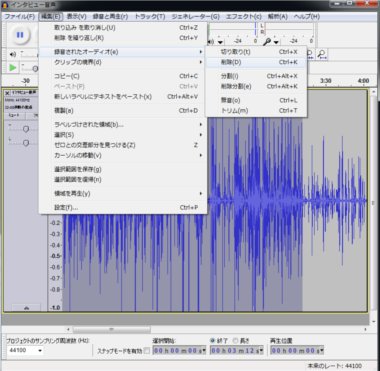This screenshot has width=380, height=371.
Task: Click the output volume speaker icon
Action: click(13, 54)
